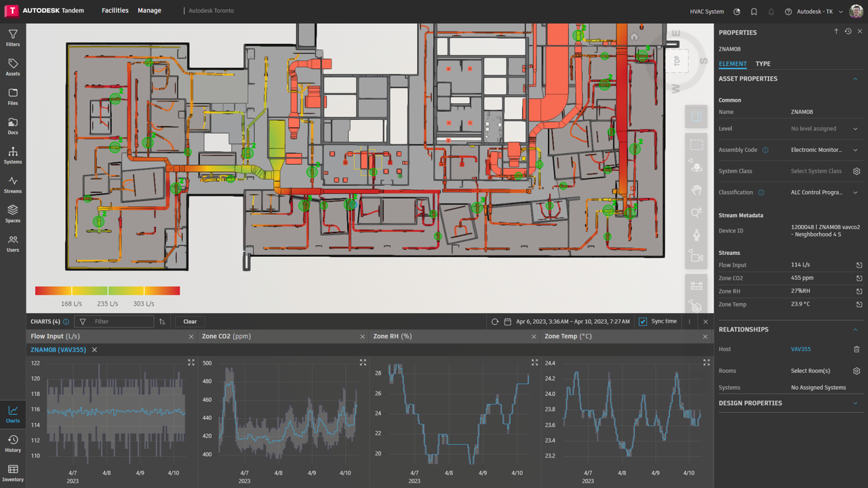Click the first-person walk tool

(x=696, y=235)
